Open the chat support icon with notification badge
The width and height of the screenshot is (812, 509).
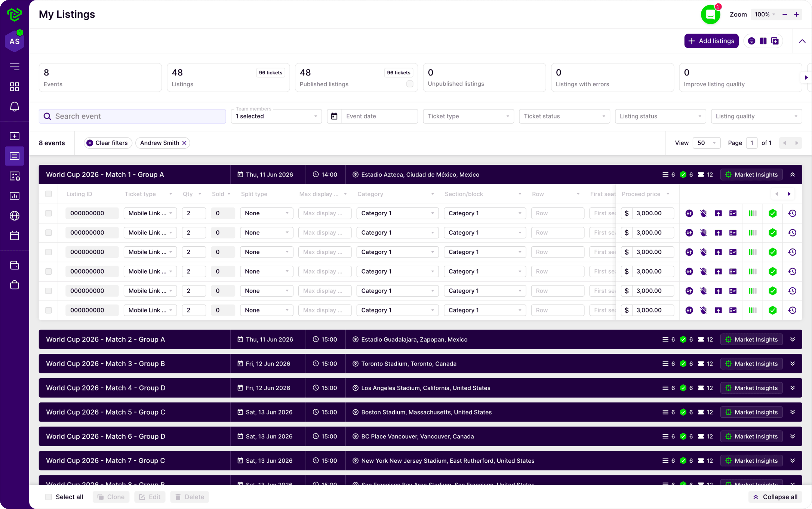click(710, 15)
